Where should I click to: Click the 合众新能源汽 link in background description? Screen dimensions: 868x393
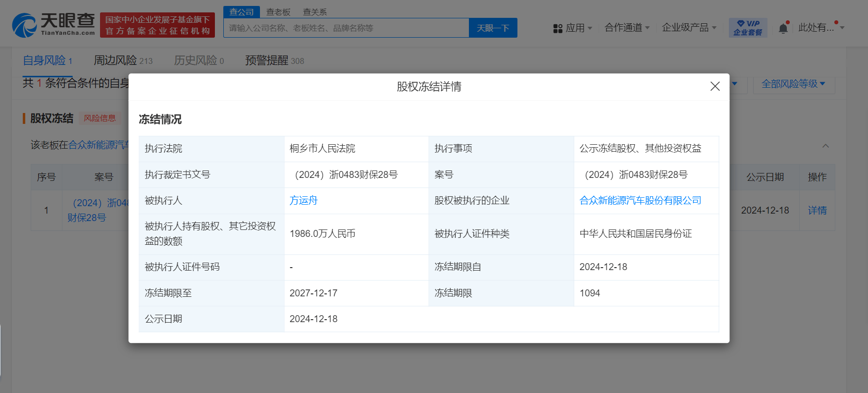click(x=99, y=145)
